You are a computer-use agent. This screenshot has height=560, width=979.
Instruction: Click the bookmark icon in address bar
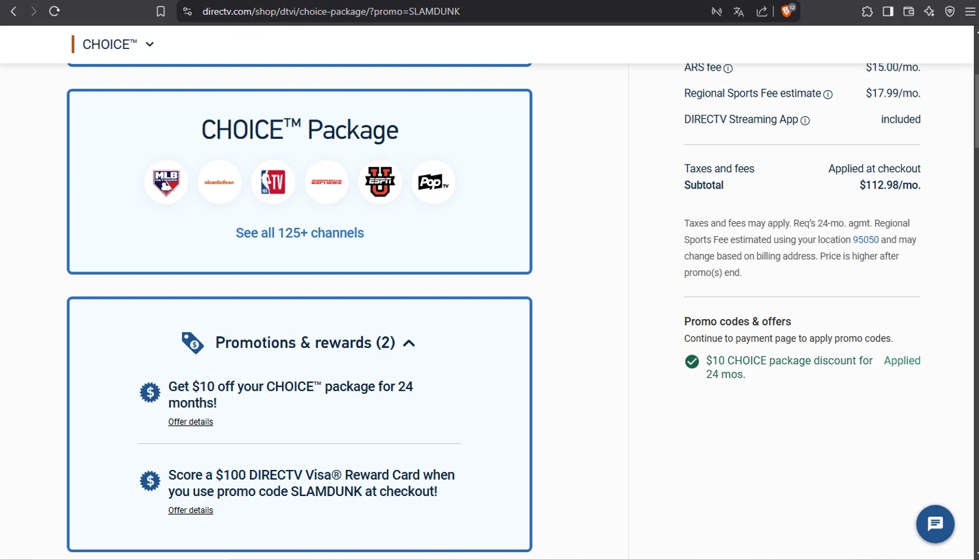[161, 11]
